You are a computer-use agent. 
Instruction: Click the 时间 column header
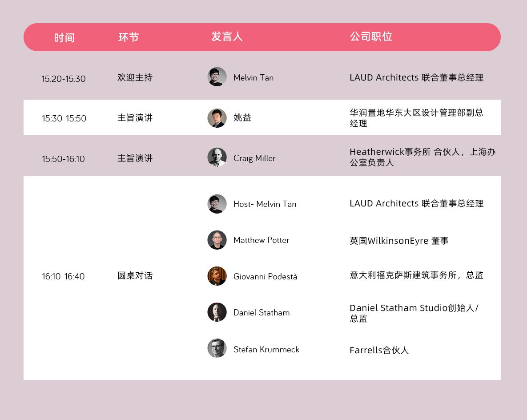click(x=64, y=38)
